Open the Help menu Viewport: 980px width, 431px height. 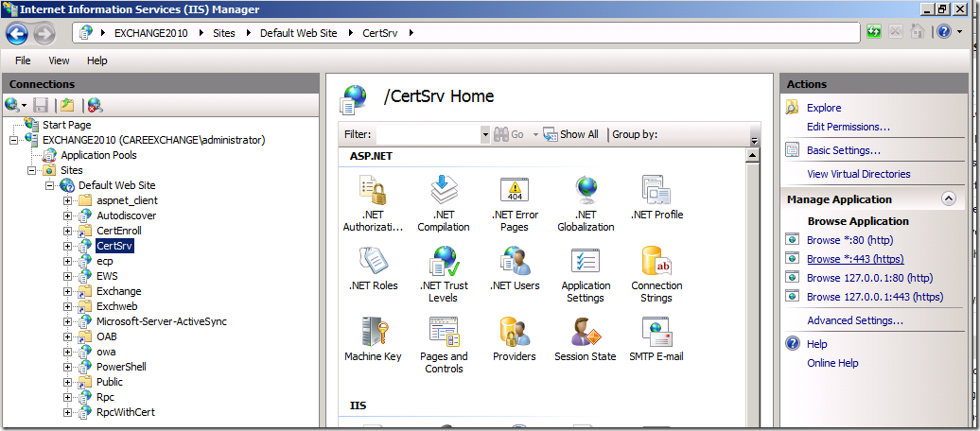coord(96,60)
